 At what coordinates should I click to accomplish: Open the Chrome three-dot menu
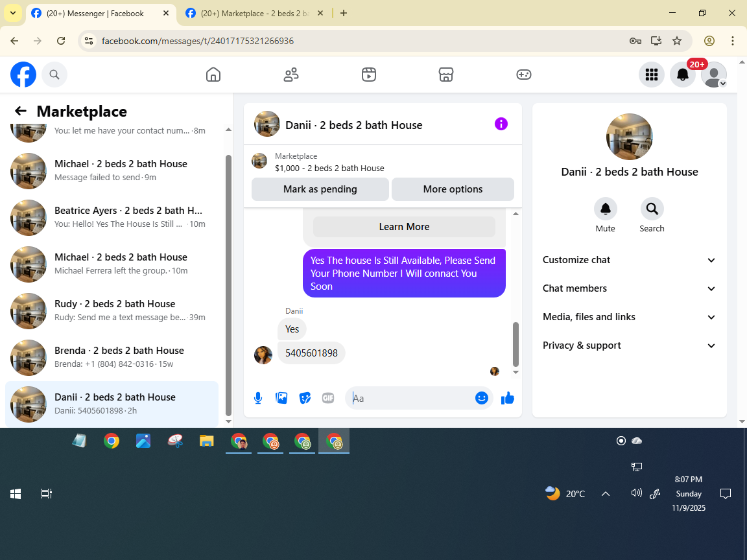pyautogui.click(x=733, y=41)
